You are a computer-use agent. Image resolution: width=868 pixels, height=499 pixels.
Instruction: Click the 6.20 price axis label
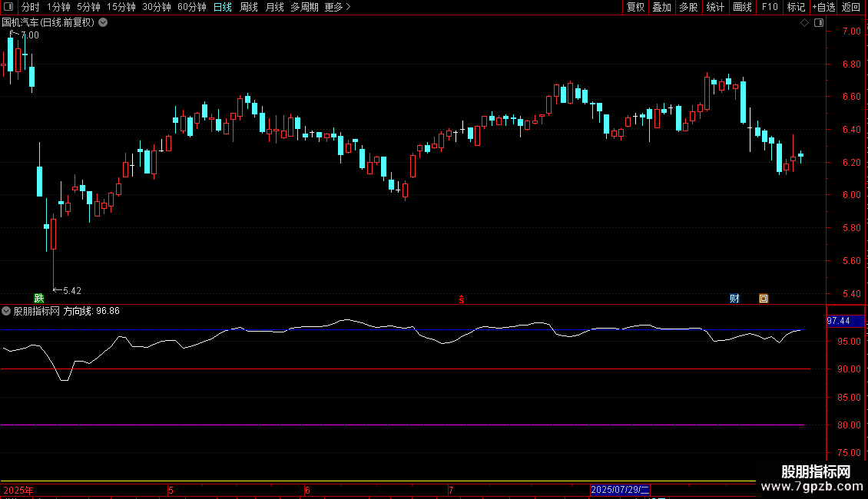[x=851, y=163]
